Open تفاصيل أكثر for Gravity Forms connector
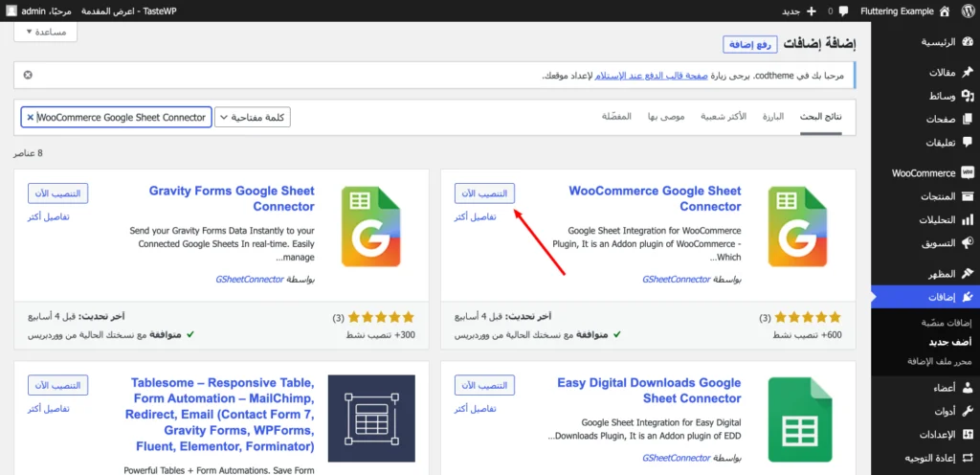Image resolution: width=980 pixels, height=475 pixels. tap(49, 216)
